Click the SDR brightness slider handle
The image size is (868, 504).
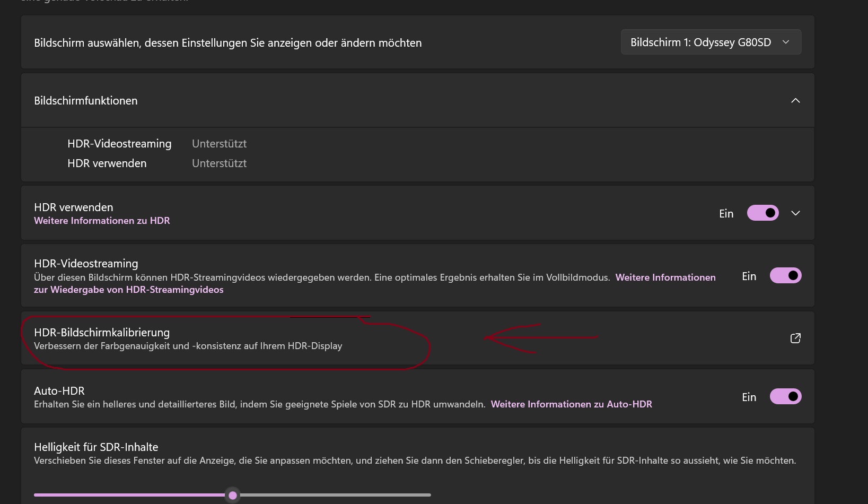tap(232, 494)
